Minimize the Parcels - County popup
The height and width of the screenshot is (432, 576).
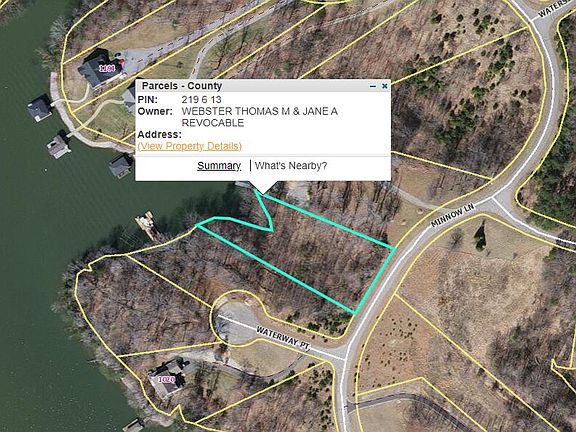[x=373, y=86]
